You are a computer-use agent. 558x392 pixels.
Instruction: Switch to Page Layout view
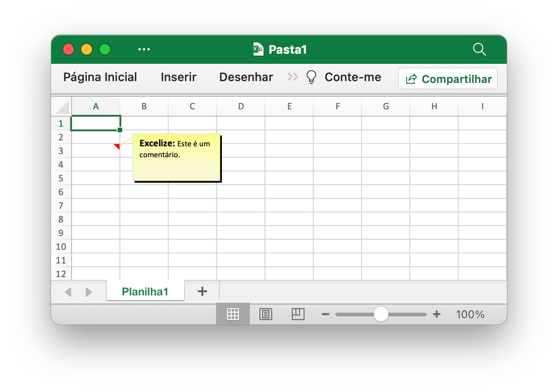(x=266, y=314)
